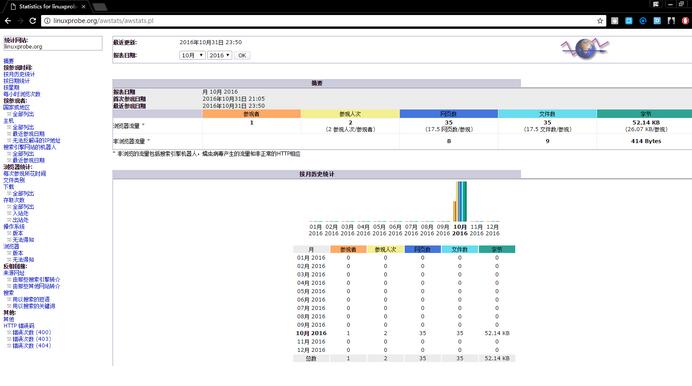This screenshot has width=692, height=386.
Task: Open 错误次数 (404) in sidebar
Action: pyautogui.click(x=31, y=345)
